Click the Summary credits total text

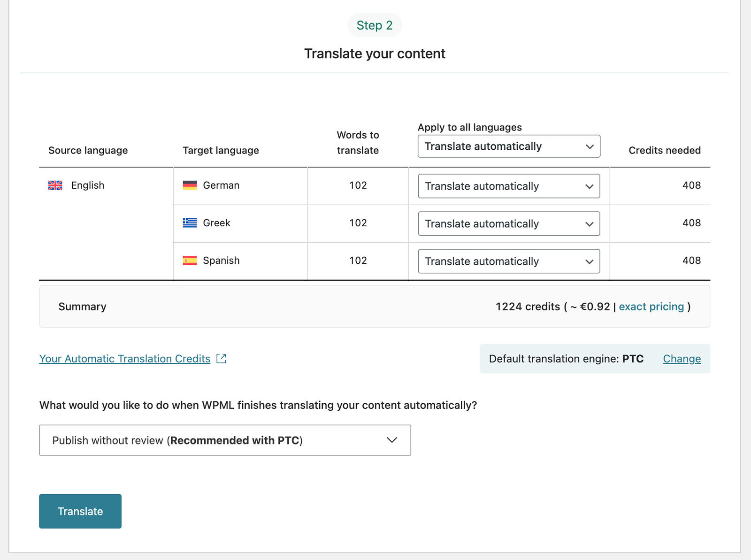528,307
